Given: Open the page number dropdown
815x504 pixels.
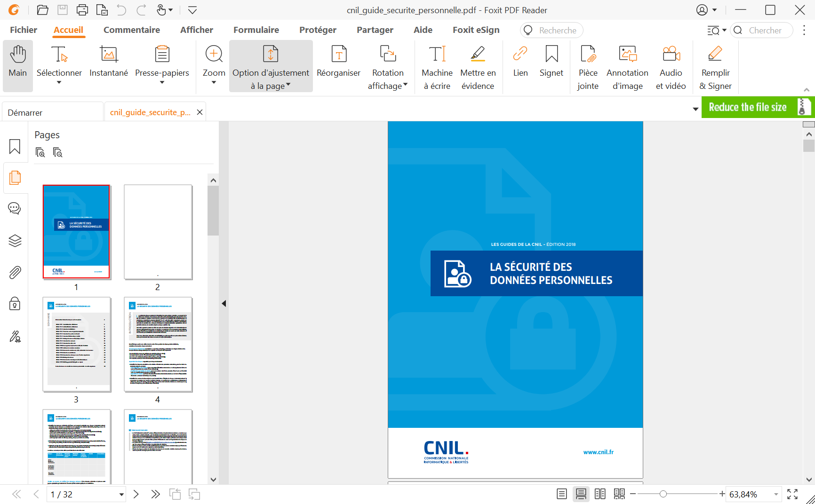Looking at the screenshot, I should tap(121, 495).
